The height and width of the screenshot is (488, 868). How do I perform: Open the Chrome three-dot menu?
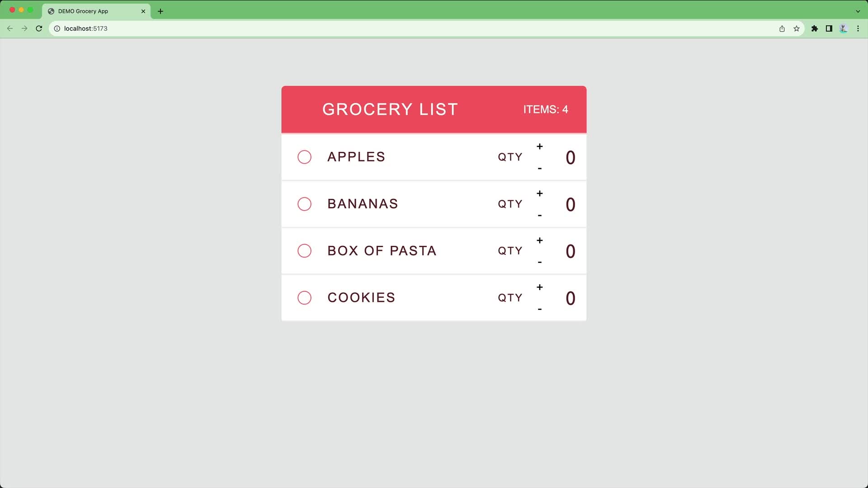click(858, 28)
